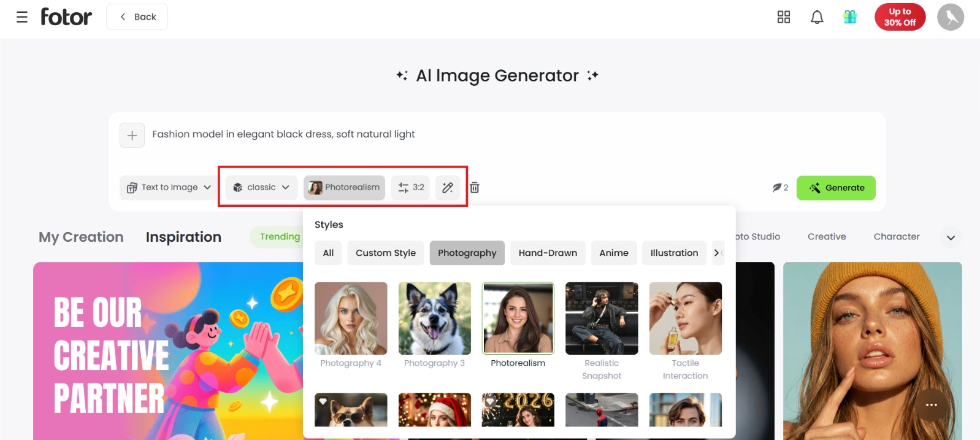This screenshot has width=980, height=440.
Task: Choose the Photography 3 style thumbnail
Action: tap(435, 318)
